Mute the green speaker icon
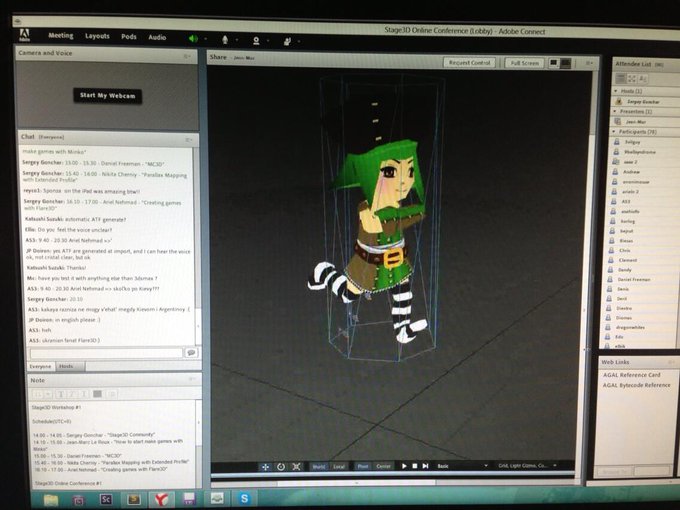The image size is (680, 510). 193,39
